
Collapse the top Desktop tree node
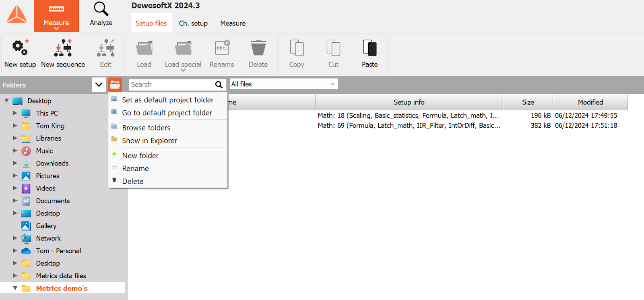point(7,101)
